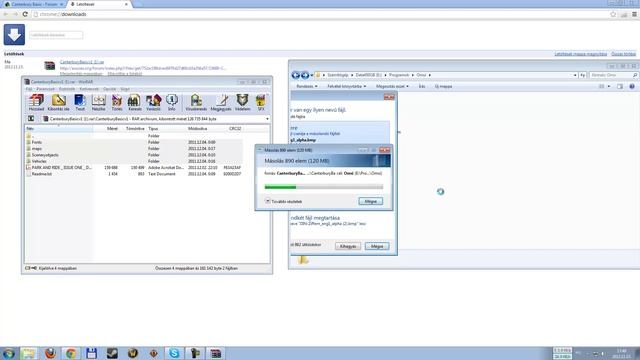The image size is (640, 360).
Task: Open WinRAR Súgó menu
Action: tap(125, 89)
